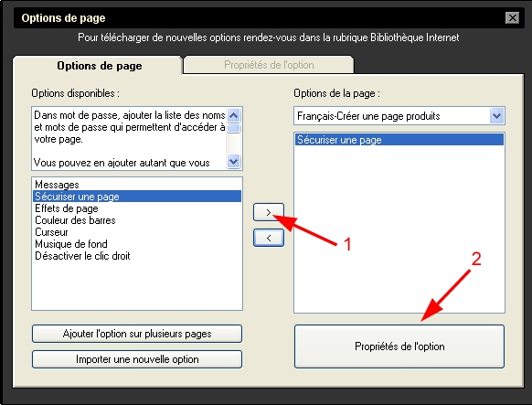Select Couleur des barres option
532x405 pixels.
point(75,220)
